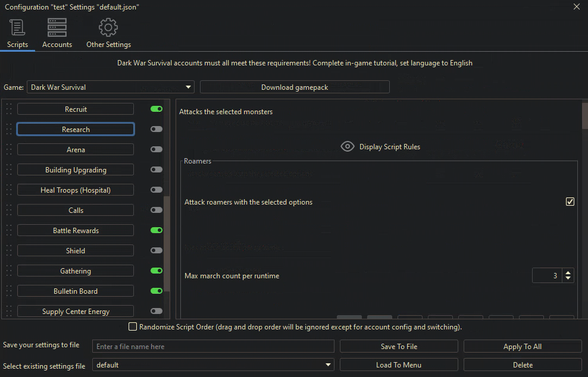The image size is (588, 377).
Task: Click the Download gamepack button
Action: pyautogui.click(x=295, y=87)
